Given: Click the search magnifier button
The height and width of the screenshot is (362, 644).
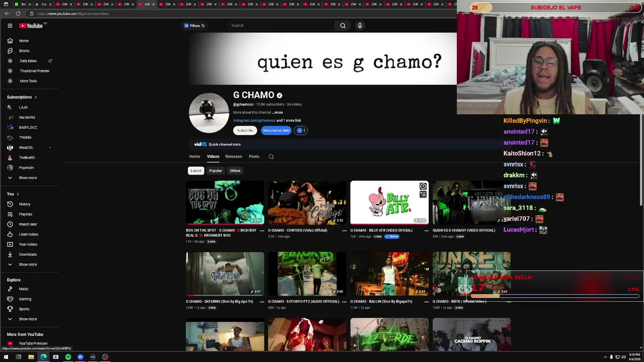Looking at the screenshot, I should point(343,26).
